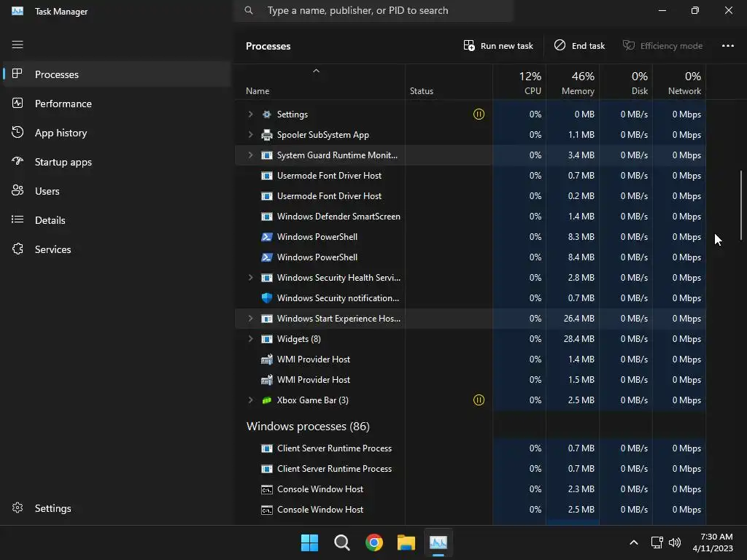Expand Windows Security Health Service row
The image size is (747, 560).
click(250, 278)
